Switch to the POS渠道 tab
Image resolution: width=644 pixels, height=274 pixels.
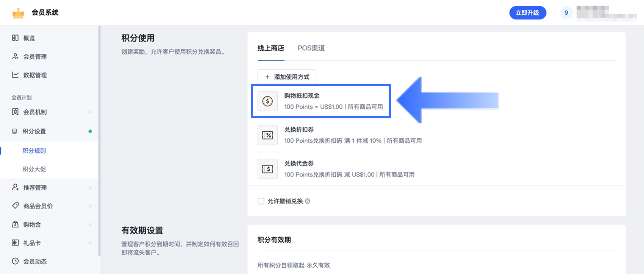tap(311, 48)
